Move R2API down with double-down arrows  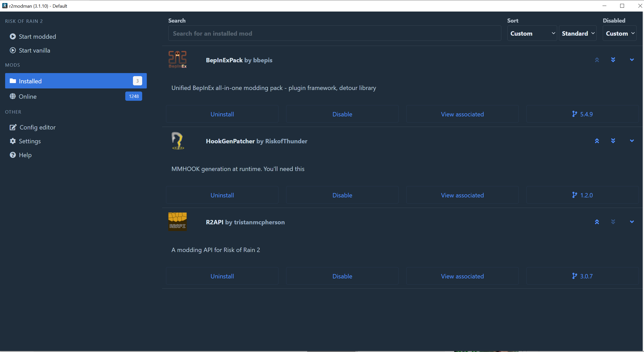tap(613, 222)
